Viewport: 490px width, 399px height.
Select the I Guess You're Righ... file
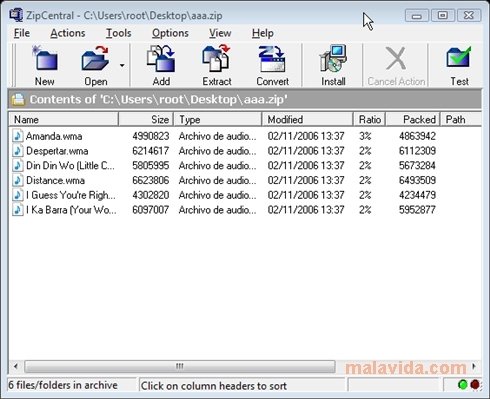click(x=71, y=195)
